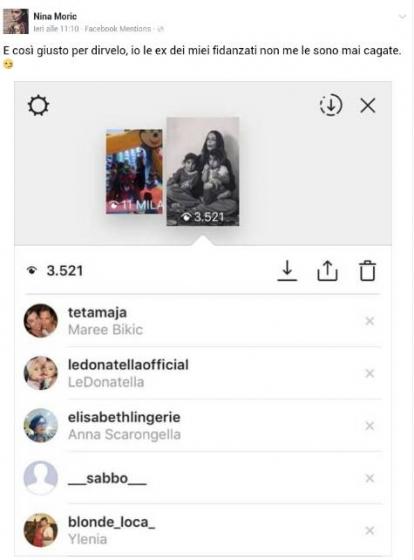Viewport: 414px width, 560px height.
Task: Hide story from __sabbo__ using the X
Action: [x=370, y=478]
